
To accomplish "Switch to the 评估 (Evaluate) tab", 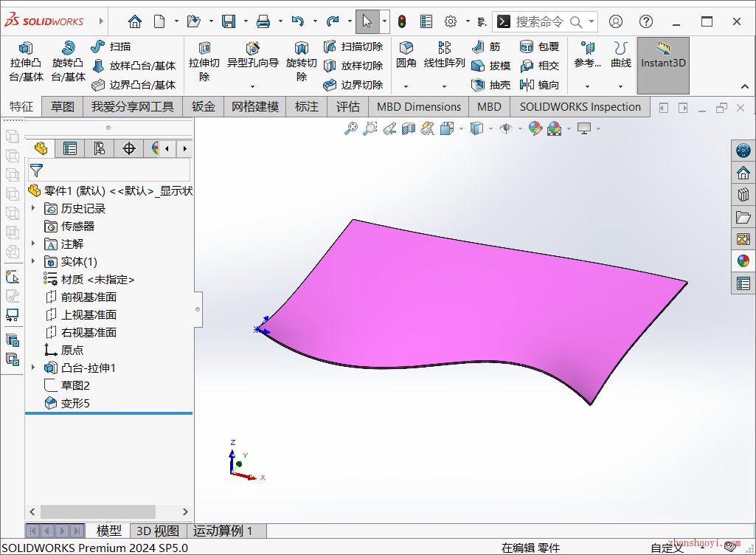I will [x=348, y=107].
